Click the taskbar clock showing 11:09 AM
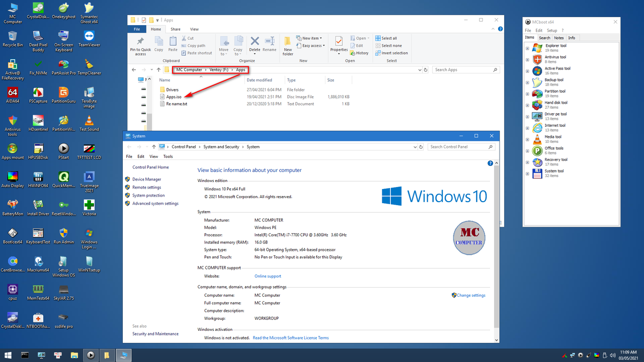The width and height of the screenshot is (644, 362). [627, 355]
